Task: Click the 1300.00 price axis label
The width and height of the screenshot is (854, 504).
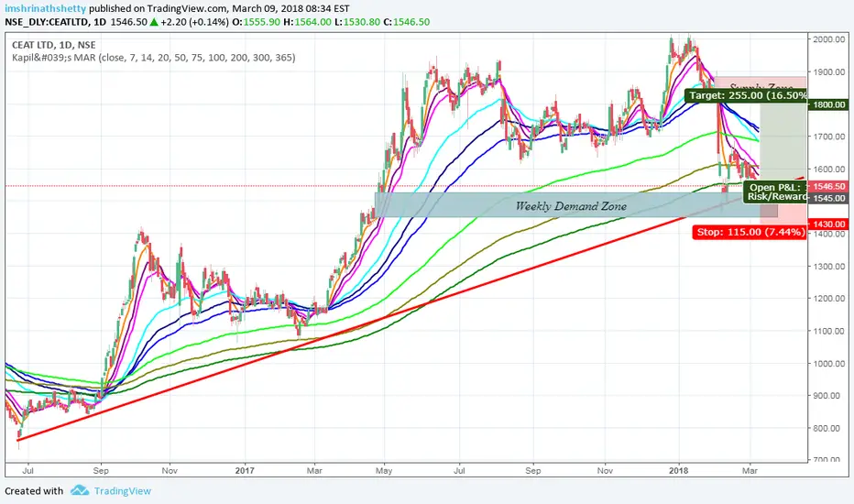Action: pos(829,267)
